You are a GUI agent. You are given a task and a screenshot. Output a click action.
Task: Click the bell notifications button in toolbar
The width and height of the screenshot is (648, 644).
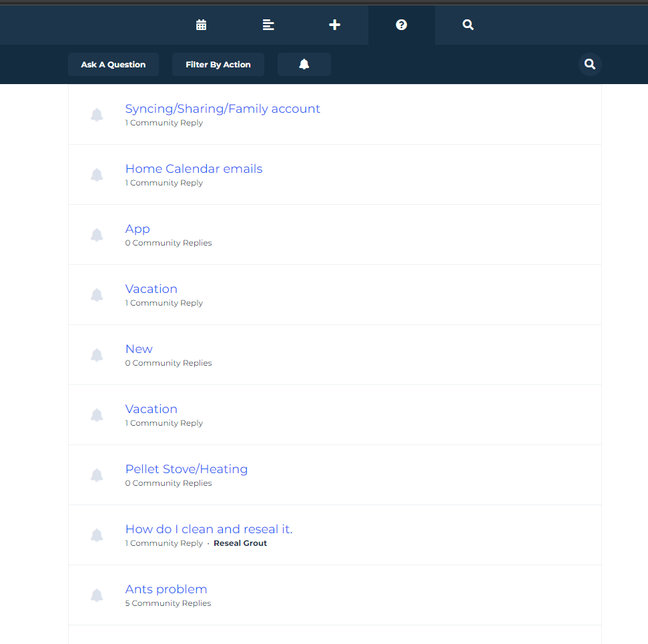(304, 64)
